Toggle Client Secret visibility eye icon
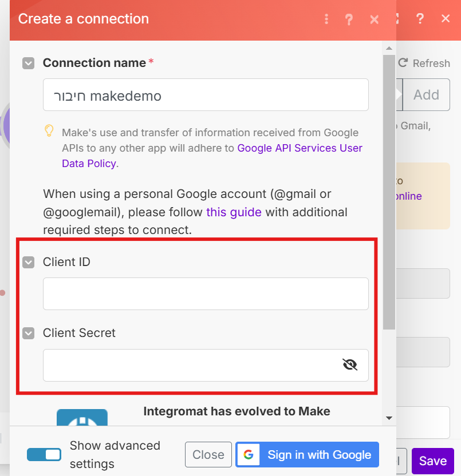 (x=349, y=364)
